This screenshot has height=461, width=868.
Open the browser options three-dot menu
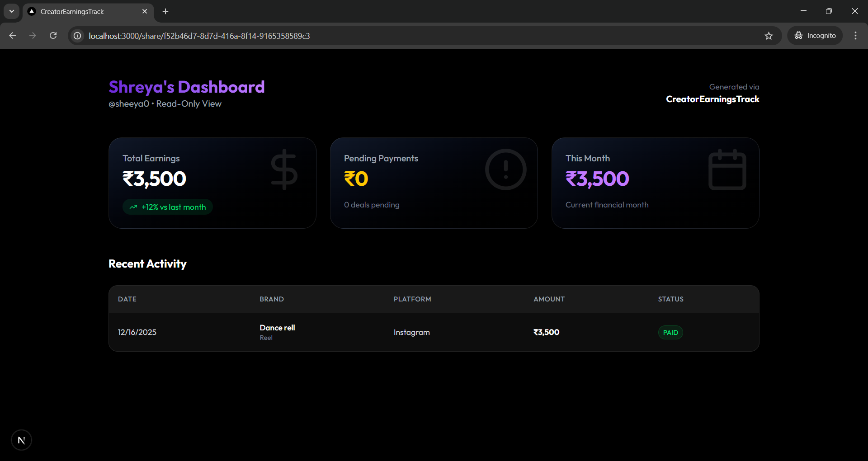(855, 35)
